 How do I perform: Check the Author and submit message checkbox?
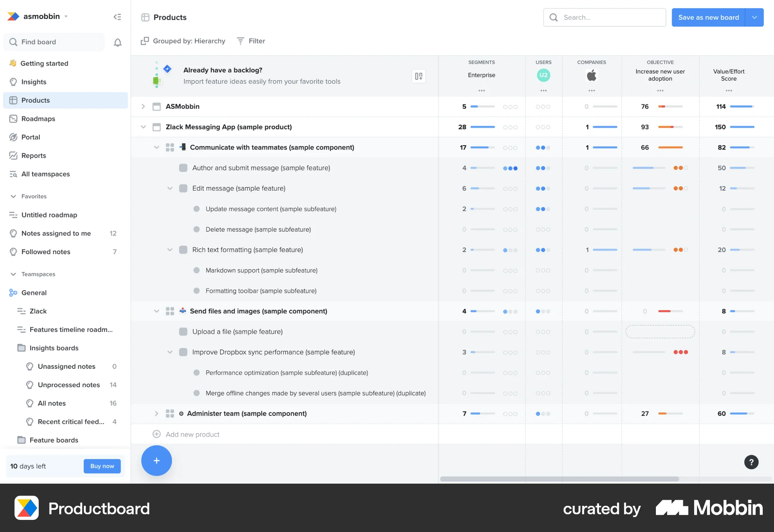pos(183,168)
